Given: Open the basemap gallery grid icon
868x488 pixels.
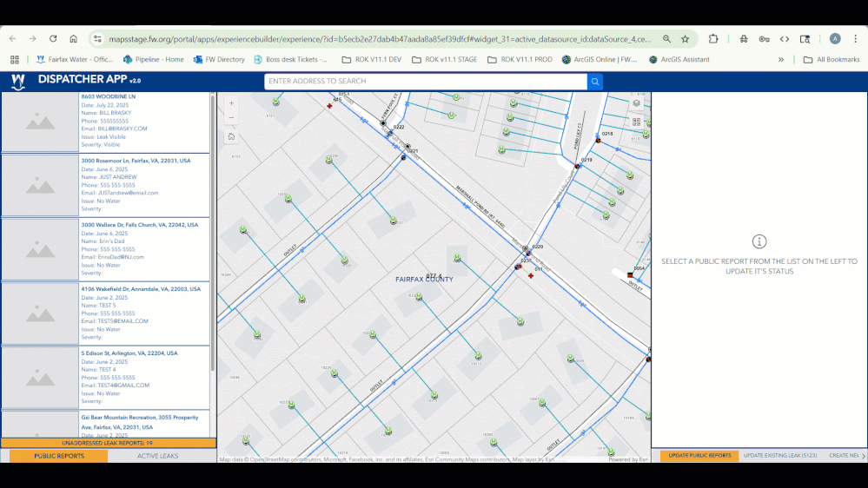Looking at the screenshot, I should (x=636, y=122).
